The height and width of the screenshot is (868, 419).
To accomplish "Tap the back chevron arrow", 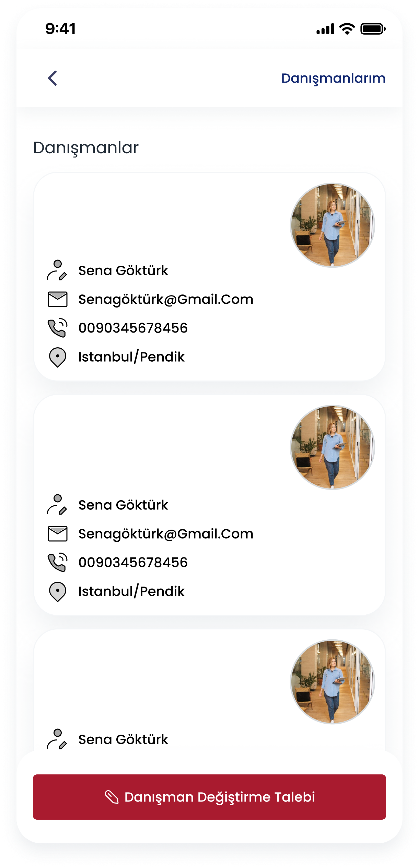I will [52, 78].
